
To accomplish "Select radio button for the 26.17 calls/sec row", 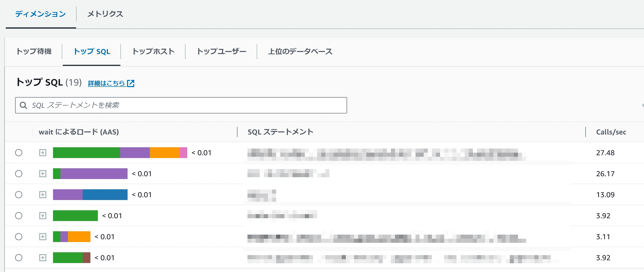I will click(x=19, y=174).
